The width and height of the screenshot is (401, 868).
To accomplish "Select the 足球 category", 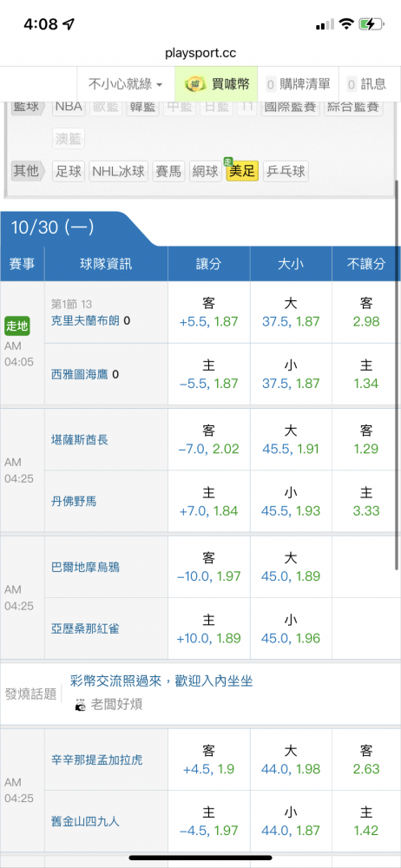I will point(69,171).
